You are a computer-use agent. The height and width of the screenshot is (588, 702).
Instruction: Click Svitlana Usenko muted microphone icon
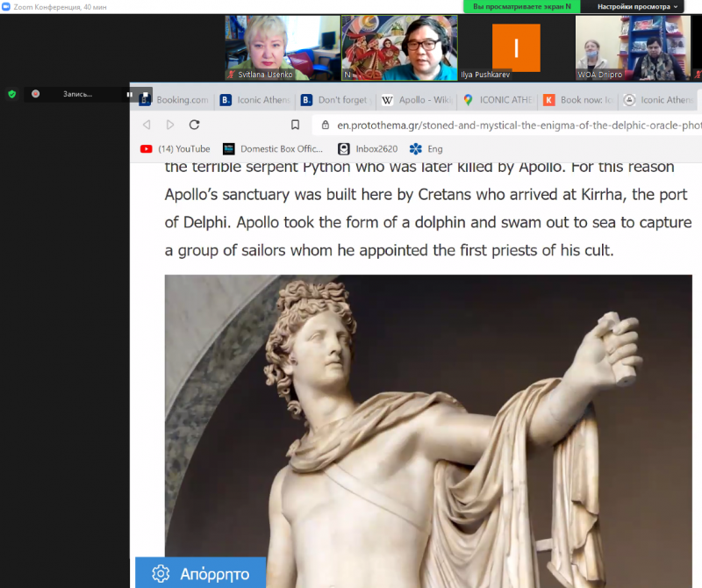[x=231, y=75]
